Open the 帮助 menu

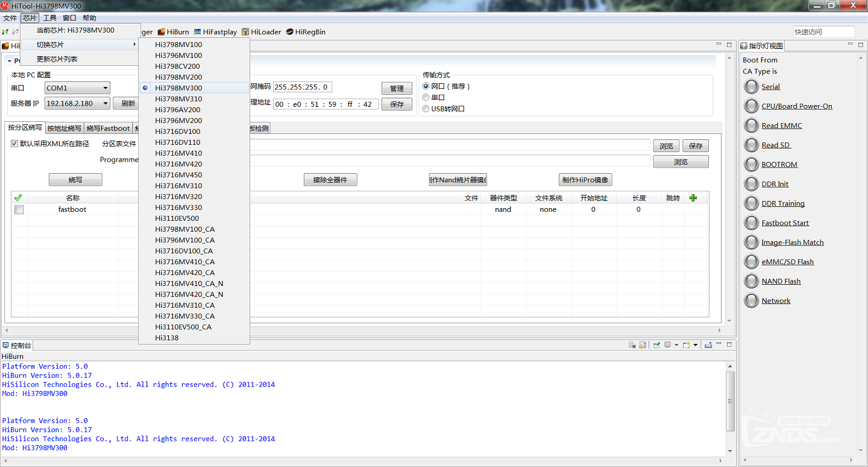[x=89, y=18]
